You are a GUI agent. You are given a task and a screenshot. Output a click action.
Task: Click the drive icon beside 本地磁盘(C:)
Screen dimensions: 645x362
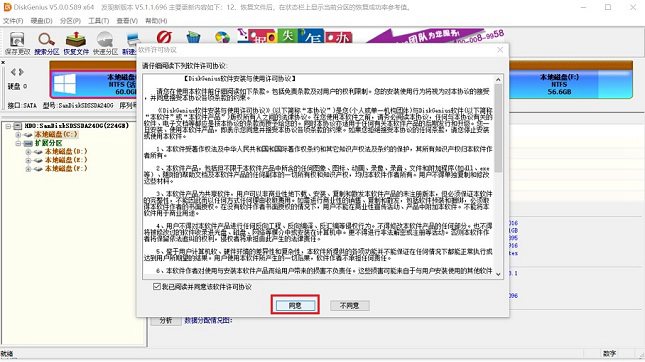(28, 135)
